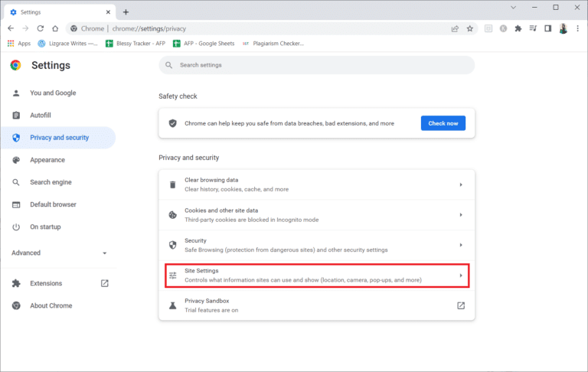588x372 pixels.
Task: Click the address bar URL
Action: pyautogui.click(x=149, y=28)
